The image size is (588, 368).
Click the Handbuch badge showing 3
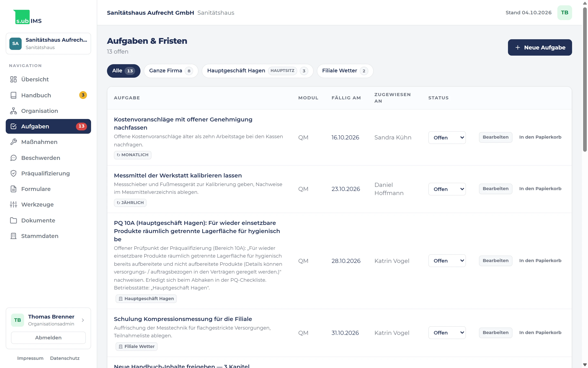click(83, 95)
